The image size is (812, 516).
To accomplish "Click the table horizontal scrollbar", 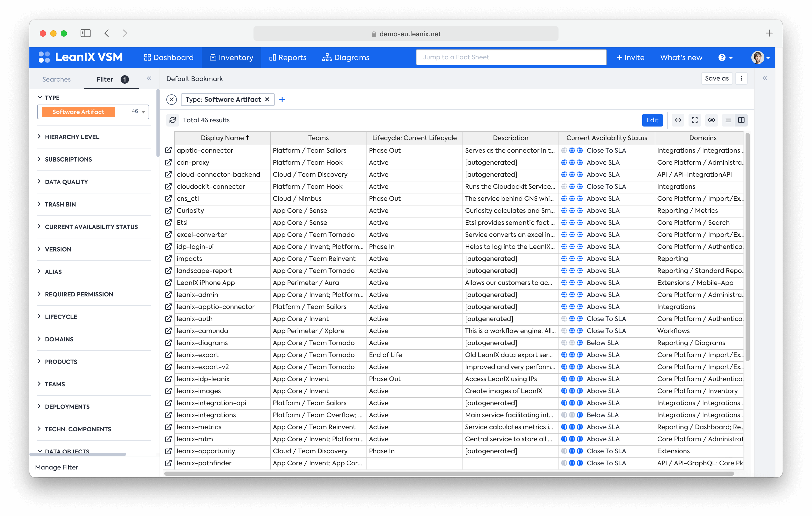I will 449,474.
